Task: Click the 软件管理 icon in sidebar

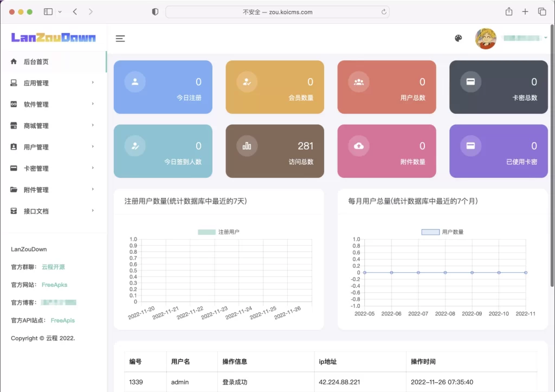Action: click(x=13, y=104)
